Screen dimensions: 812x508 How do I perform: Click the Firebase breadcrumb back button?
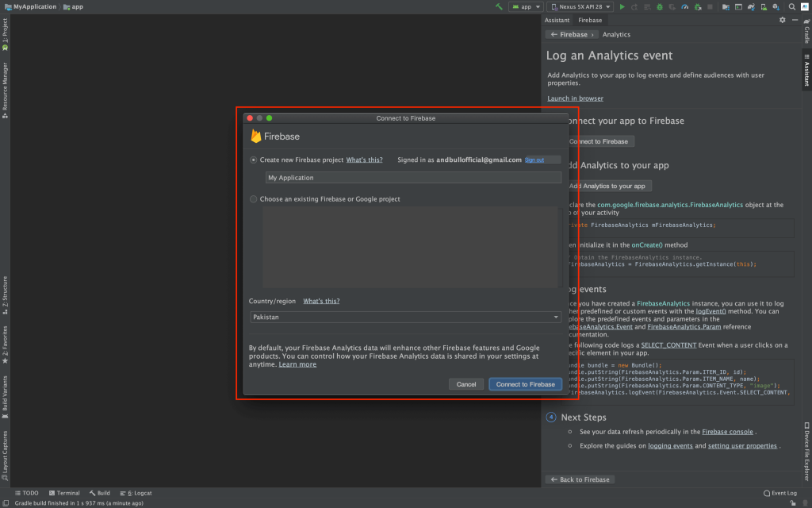(572, 34)
